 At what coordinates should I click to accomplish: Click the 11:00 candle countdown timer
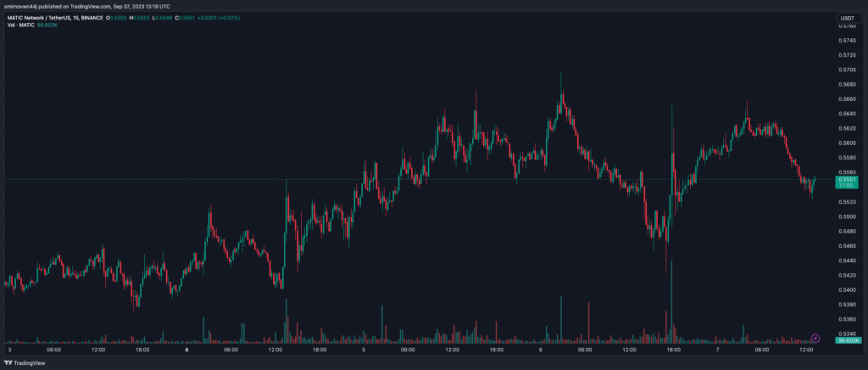tap(847, 187)
